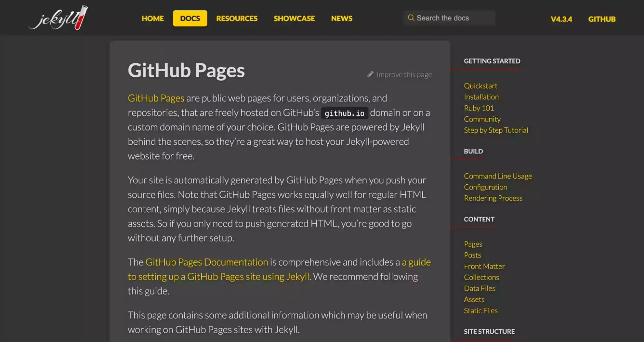Open the Pages sidebar link
This screenshot has height=342, width=644.
[473, 244]
